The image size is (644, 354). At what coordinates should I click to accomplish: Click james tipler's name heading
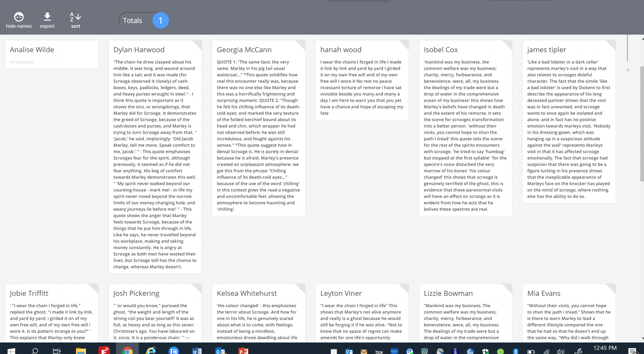[x=547, y=50]
